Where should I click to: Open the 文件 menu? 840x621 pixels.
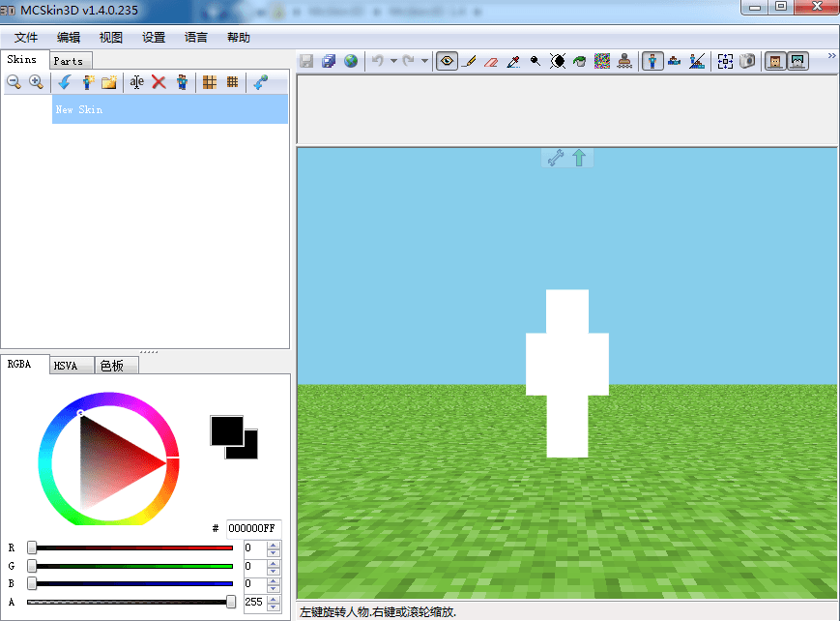coord(26,38)
